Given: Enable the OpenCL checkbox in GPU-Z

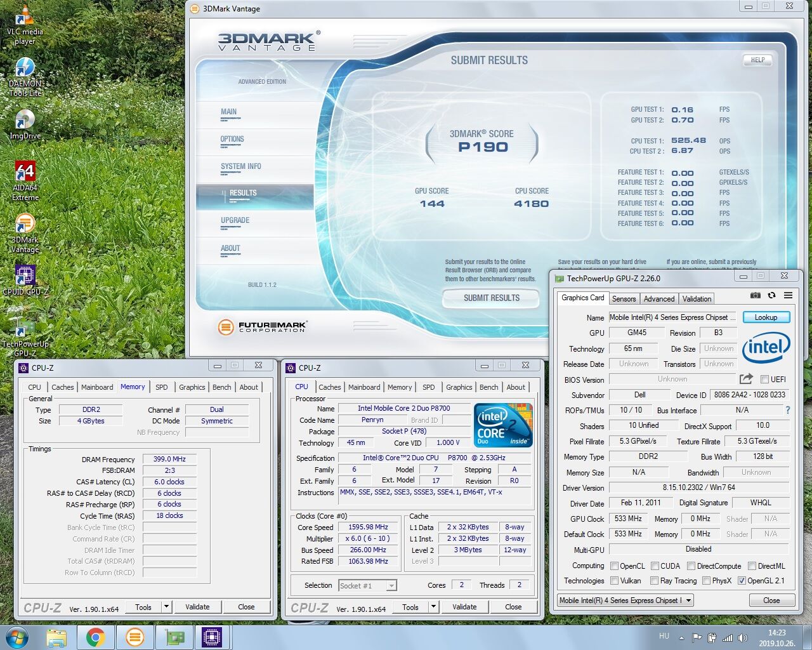Looking at the screenshot, I should coord(614,566).
